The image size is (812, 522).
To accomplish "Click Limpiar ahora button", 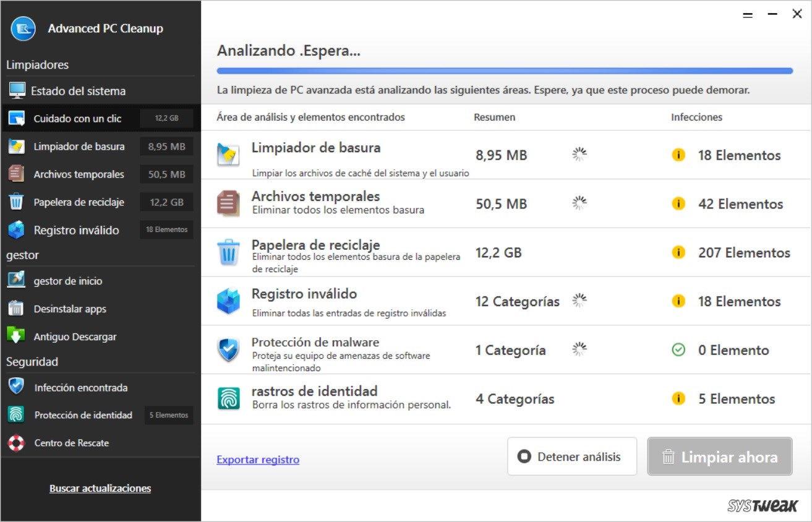I will coord(720,456).
